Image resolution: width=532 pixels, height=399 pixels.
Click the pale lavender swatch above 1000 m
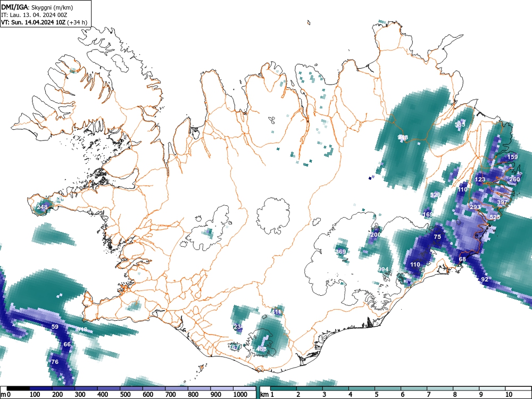tap(245, 389)
